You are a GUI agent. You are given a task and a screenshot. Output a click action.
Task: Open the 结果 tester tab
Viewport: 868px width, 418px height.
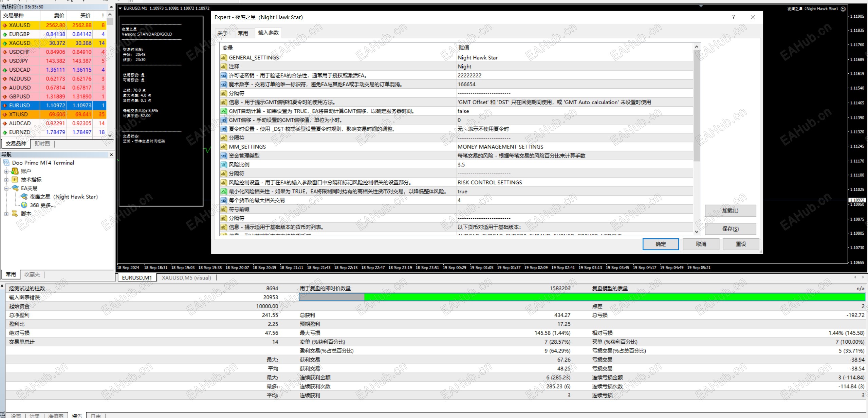pyautogui.click(x=35, y=416)
